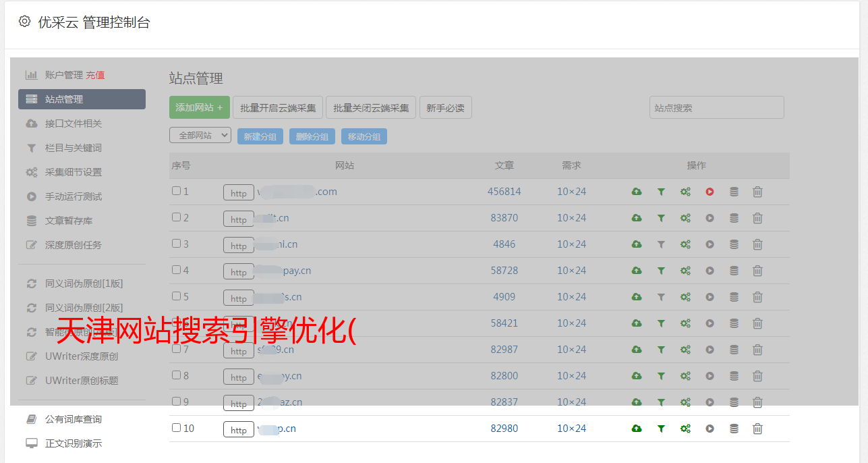Open the gears icon in row 8
This screenshot has height=463, width=868.
685,376
